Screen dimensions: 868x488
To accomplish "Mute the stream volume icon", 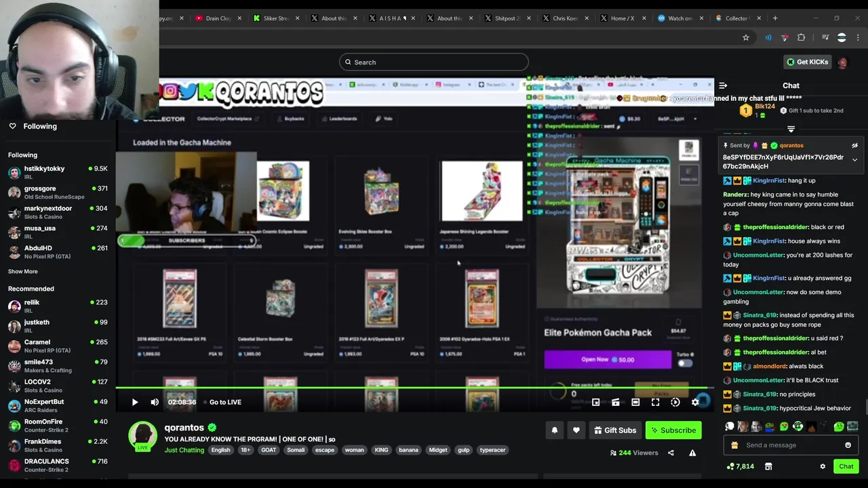I will (155, 402).
